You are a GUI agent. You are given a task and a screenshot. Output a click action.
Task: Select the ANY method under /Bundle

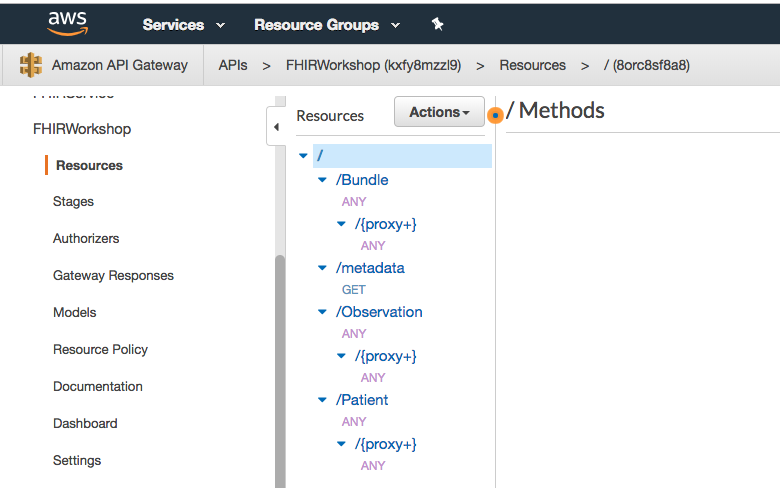354,201
